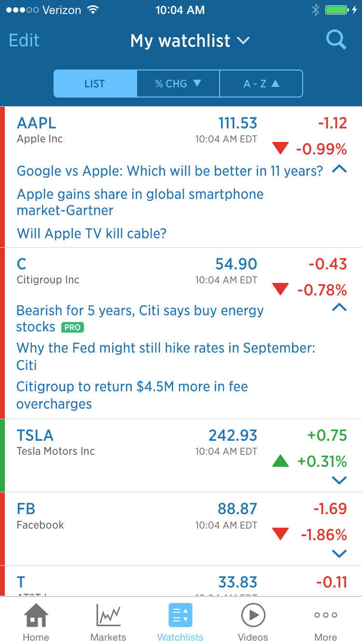Viewport: 362px width, 644px height.
Task: Select the LIST view segment
Action: [95, 84]
